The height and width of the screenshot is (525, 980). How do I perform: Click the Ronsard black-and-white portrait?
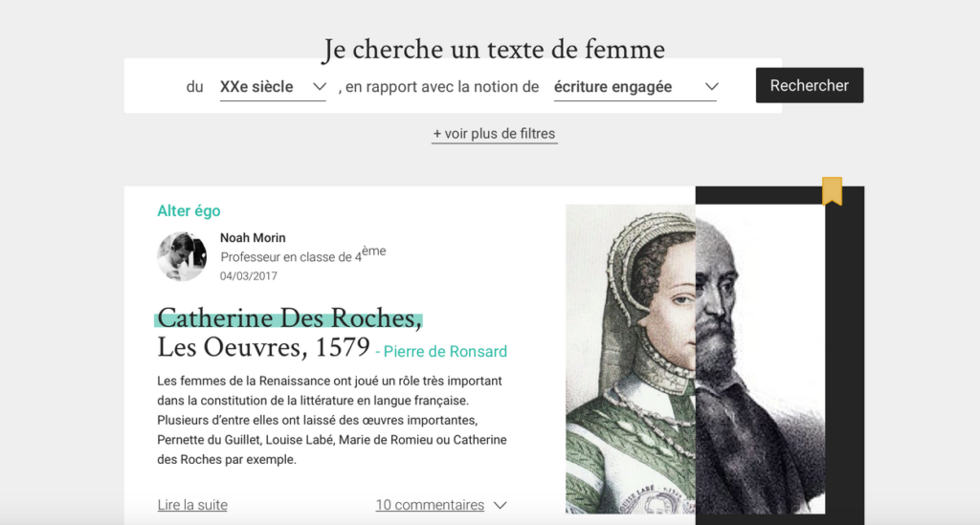760,359
